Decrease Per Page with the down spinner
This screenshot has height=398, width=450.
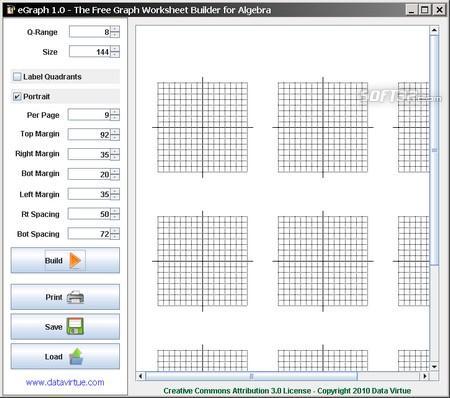pos(115,117)
